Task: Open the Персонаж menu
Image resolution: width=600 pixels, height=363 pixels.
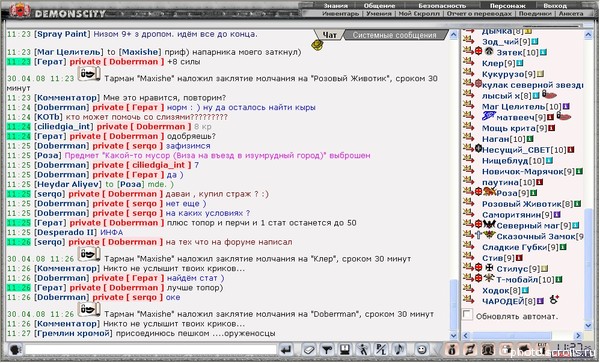Action: point(508,5)
